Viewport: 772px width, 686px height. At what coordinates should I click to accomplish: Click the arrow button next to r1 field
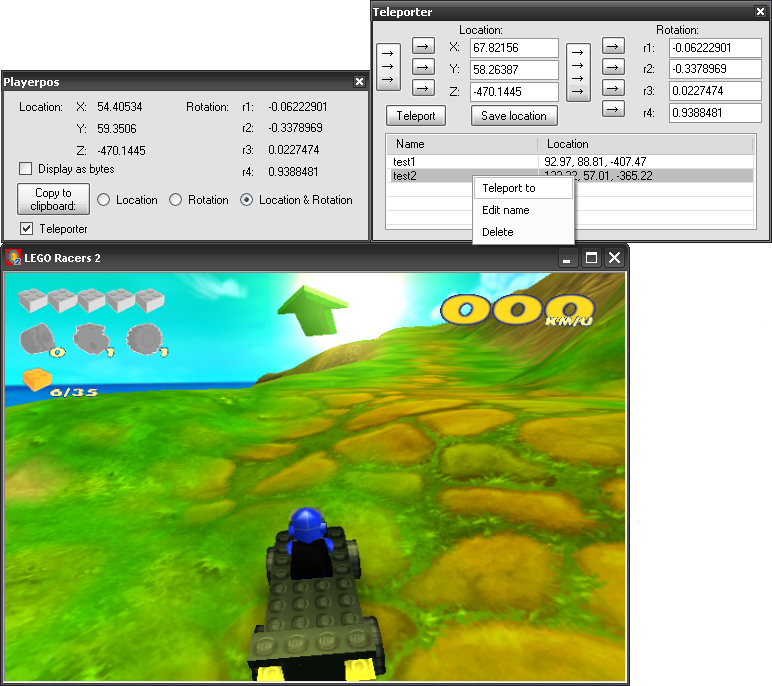[x=613, y=46]
